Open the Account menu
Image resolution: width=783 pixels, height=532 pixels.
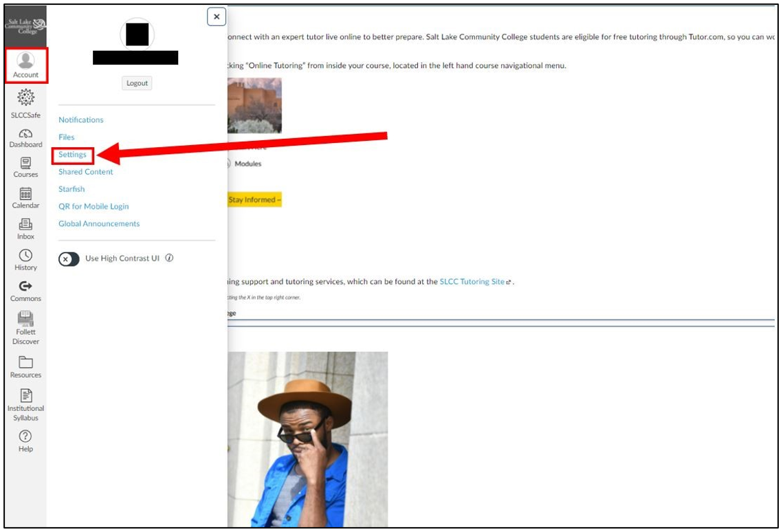(25, 64)
